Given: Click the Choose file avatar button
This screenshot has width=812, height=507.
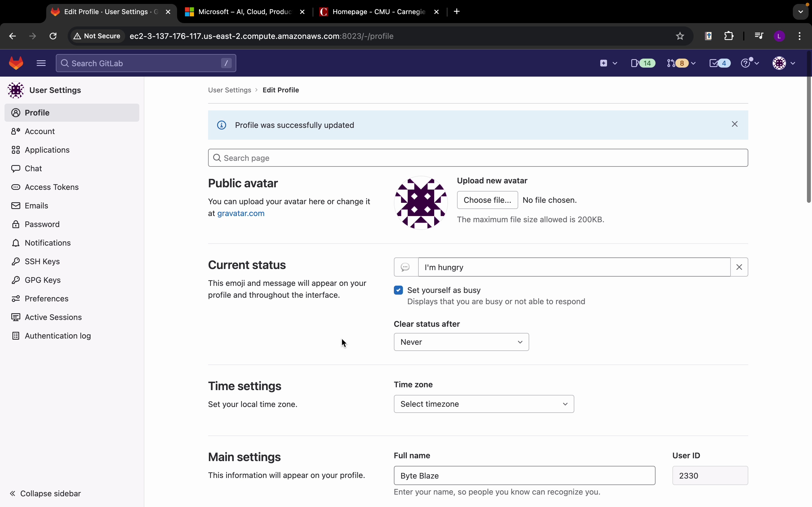Looking at the screenshot, I should click(x=487, y=200).
